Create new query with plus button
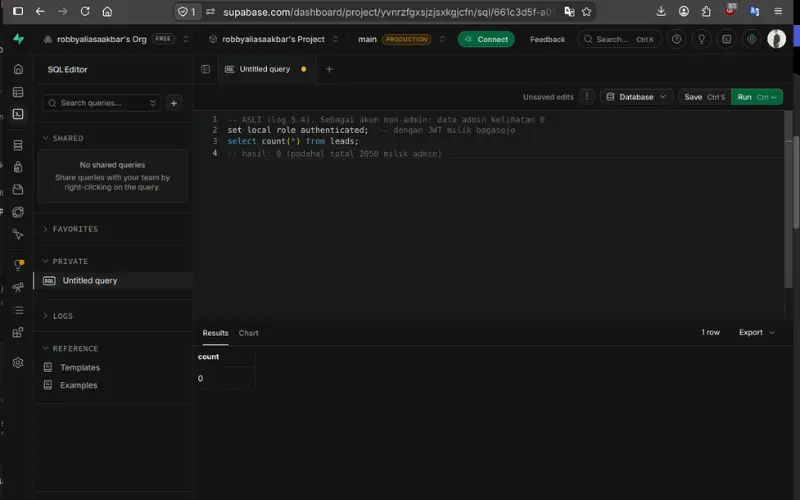 173,103
